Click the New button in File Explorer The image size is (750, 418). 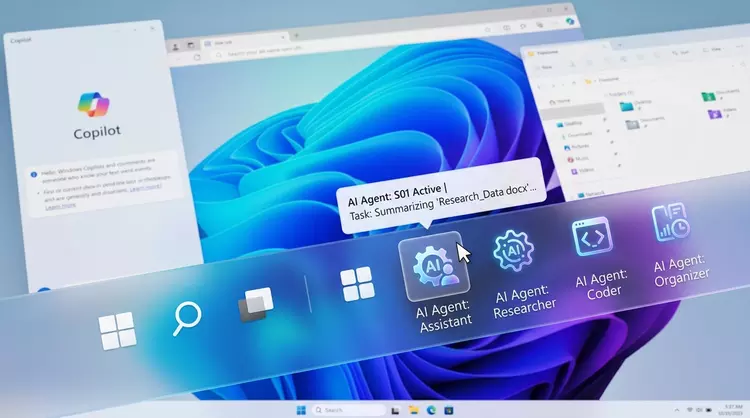(x=543, y=67)
